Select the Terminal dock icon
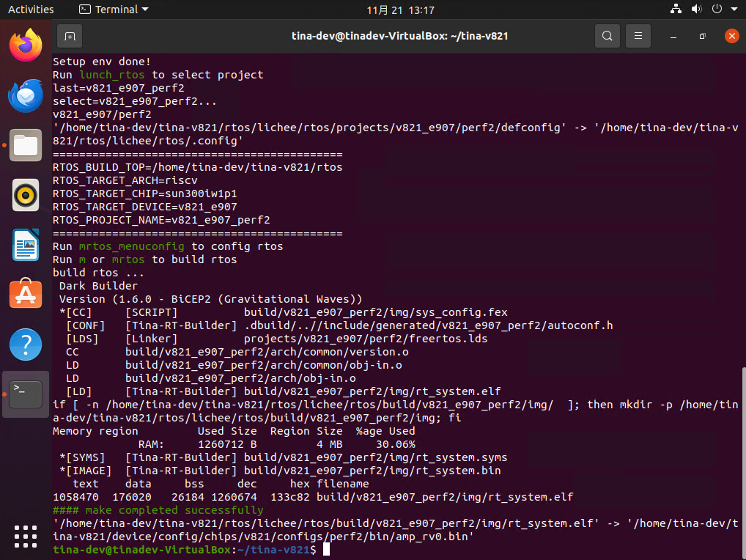 26,394
